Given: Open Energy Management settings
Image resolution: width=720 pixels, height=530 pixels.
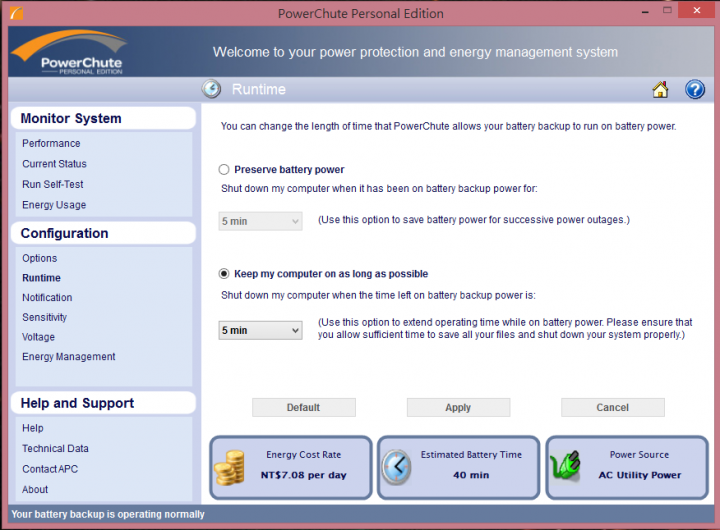Looking at the screenshot, I should click(68, 357).
